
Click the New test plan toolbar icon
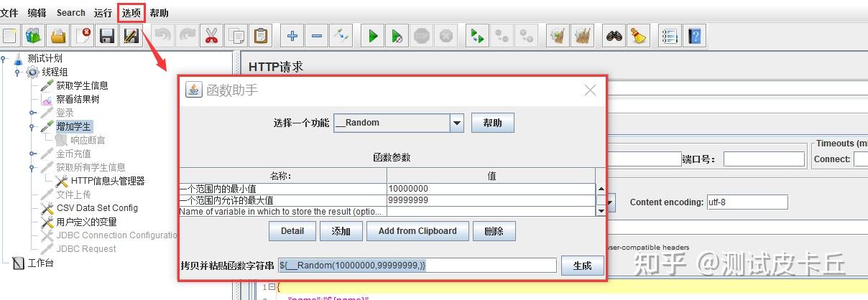tap(9, 35)
